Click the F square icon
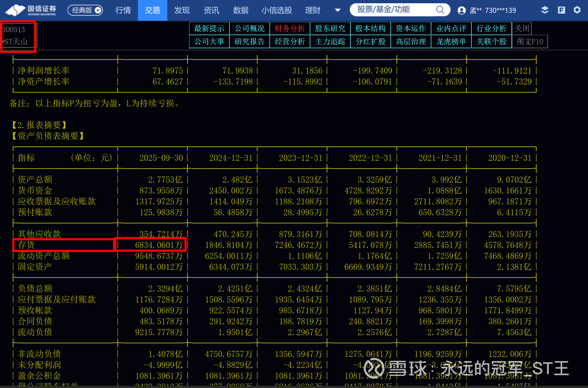 coord(561,10)
